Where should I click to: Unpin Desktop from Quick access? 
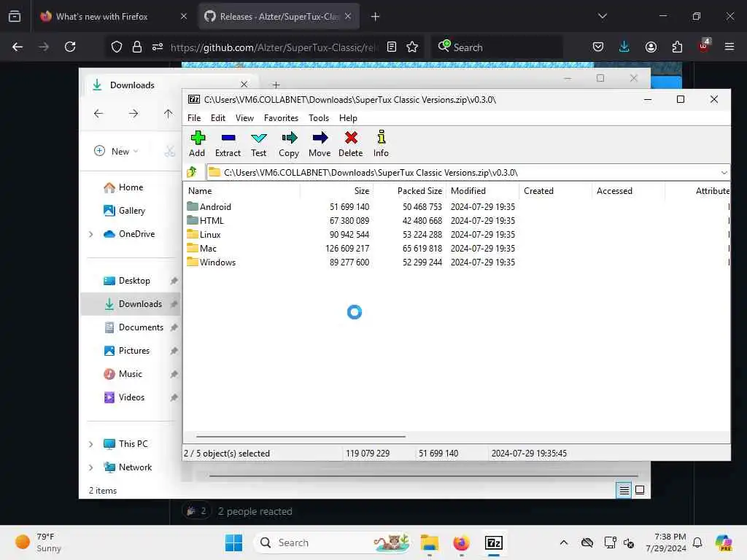(174, 281)
